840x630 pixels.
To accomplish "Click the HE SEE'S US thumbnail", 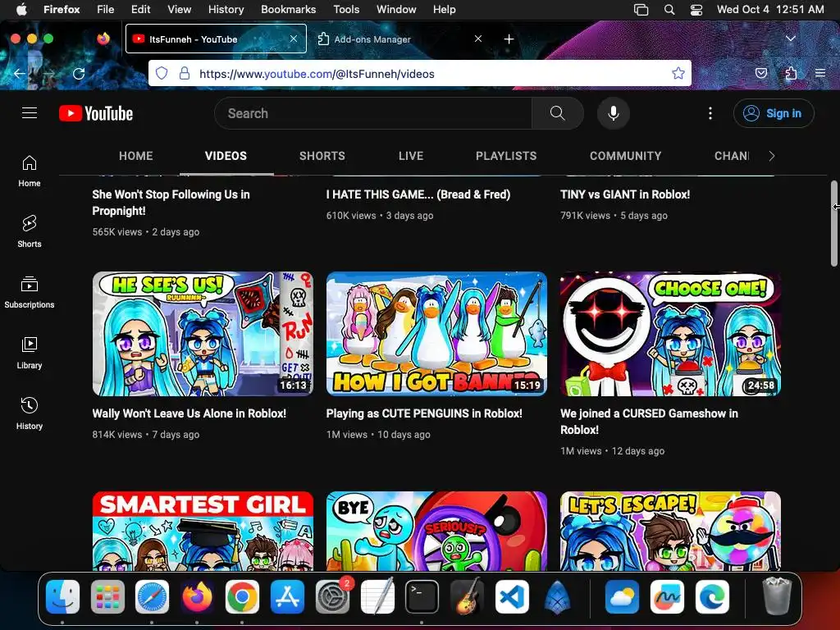I will click(203, 334).
